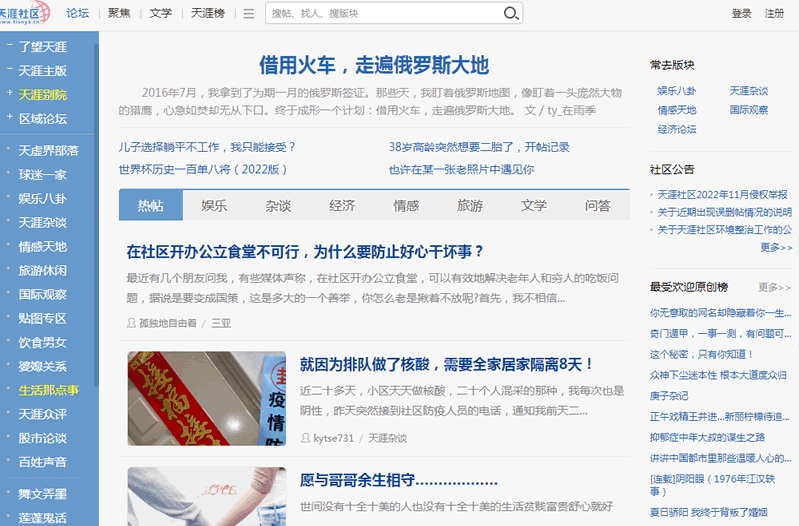Open 天涯榜 in the top menu
This screenshot has height=526, width=799.
[x=206, y=14]
